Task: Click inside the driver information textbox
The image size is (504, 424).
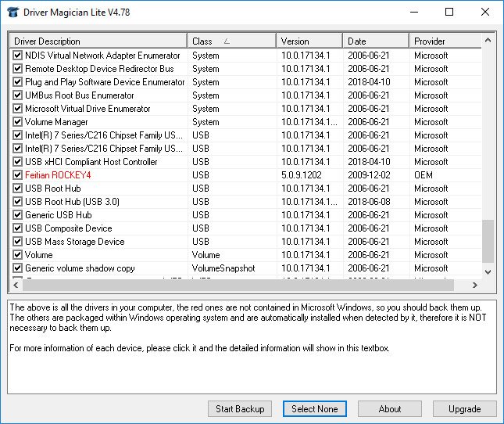Action: click(x=252, y=368)
